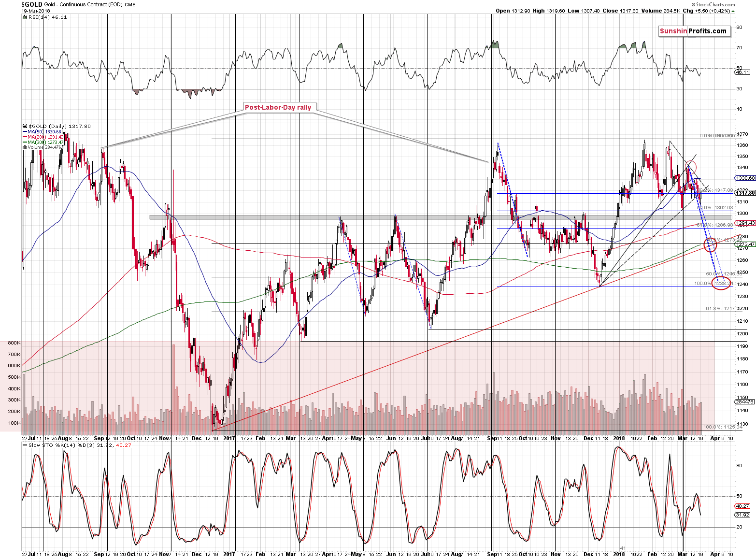Click the 'MA(200) 1291.43' legend entry
The width and height of the screenshot is (756, 559).
(x=45, y=137)
